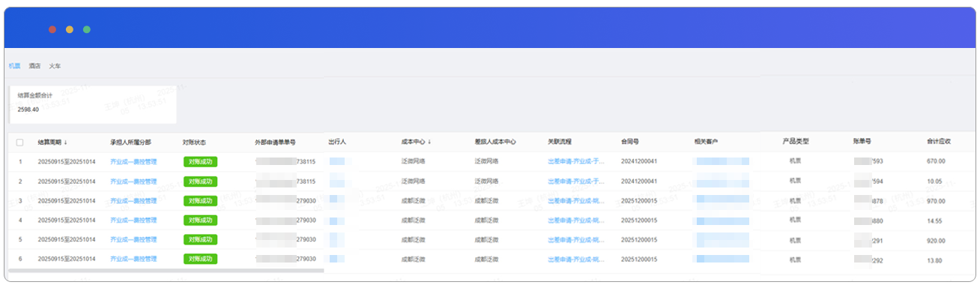
Task: Click the 970.00 amount cell
Action: coord(936,201)
